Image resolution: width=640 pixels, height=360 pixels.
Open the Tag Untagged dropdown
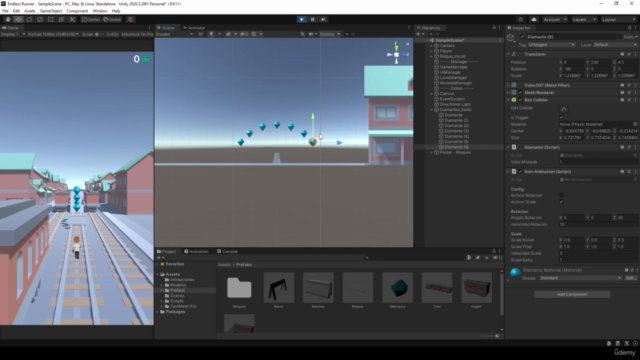point(551,45)
